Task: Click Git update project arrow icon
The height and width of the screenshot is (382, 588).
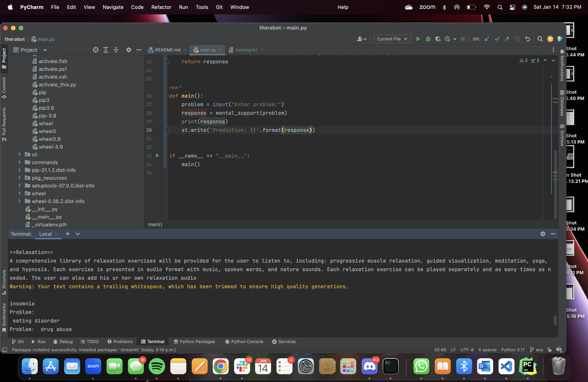Action: (487, 39)
